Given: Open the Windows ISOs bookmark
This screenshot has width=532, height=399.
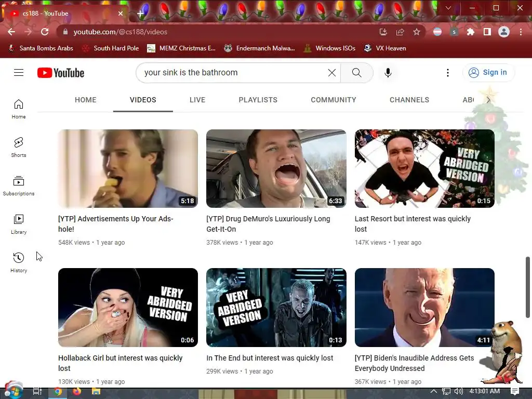Looking at the screenshot, I should [329, 48].
